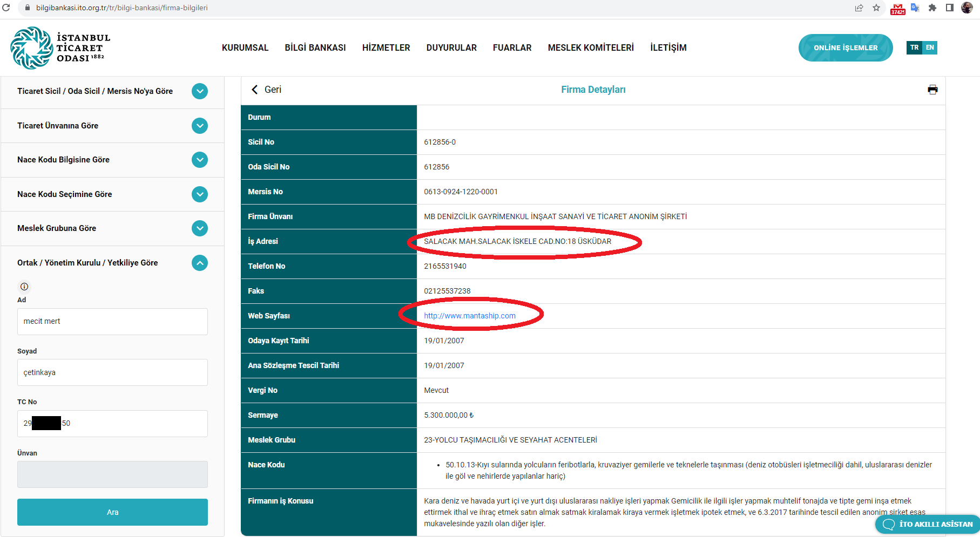980x537 pixels.
Task: Expand the Nace Kodu Seçimine Göre section
Action: click(x=200, y=194)
